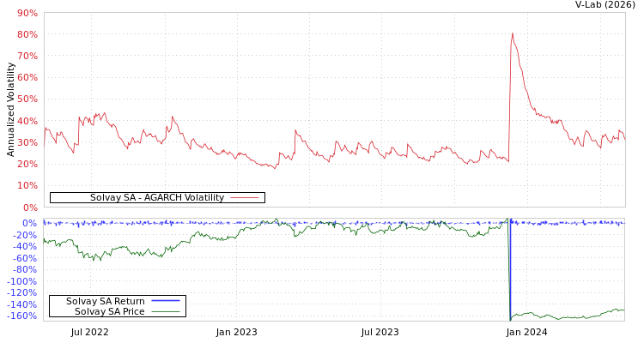
Task: Click the Solvay SA Return legend label
Action: coord(105,301)
